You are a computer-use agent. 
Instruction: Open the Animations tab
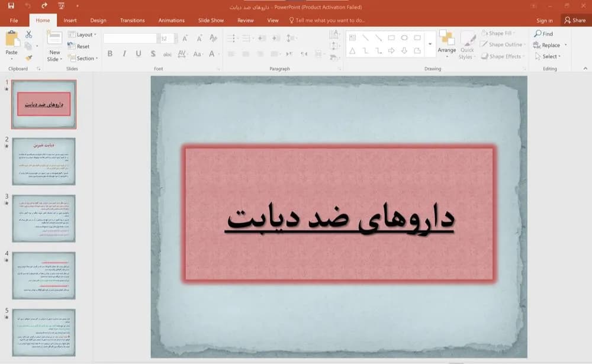coord(172,20)
